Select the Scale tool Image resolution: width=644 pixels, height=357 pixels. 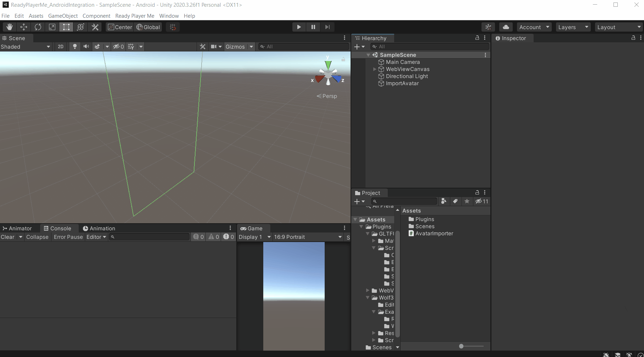tap(52, 27)
